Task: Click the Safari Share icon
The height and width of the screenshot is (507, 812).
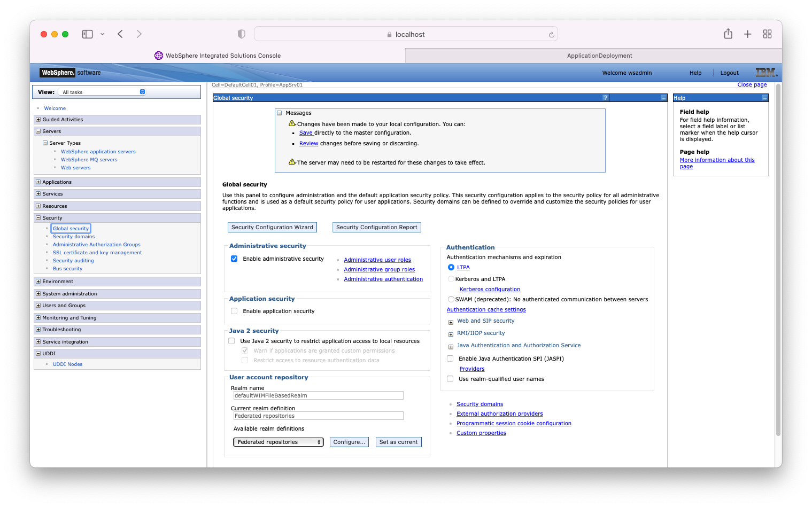Action: click(728, 34)
